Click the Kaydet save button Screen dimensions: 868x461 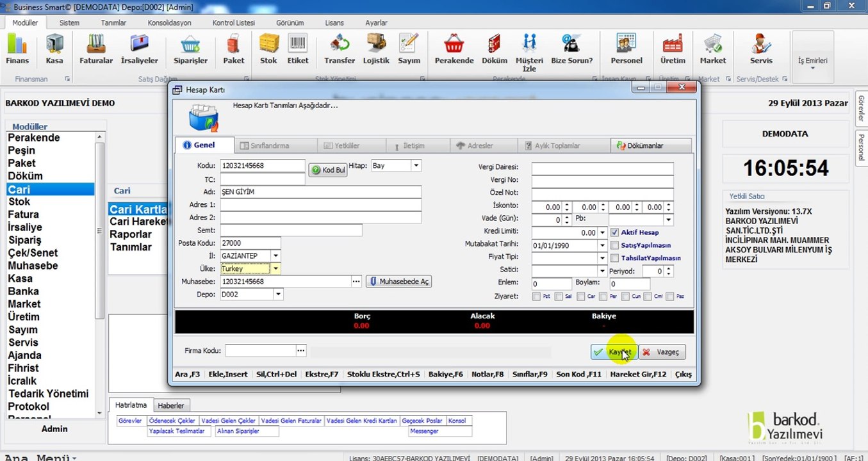tap(614, 352)
